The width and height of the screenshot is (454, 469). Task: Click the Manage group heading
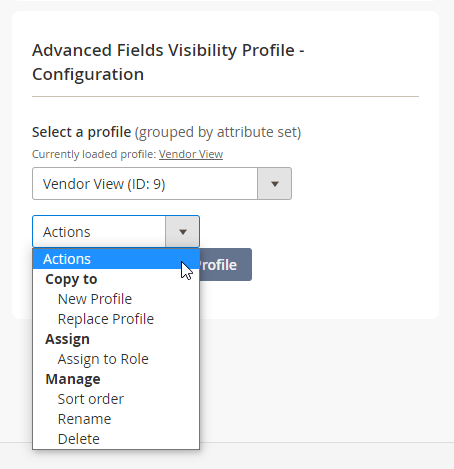pyautogui.click(x=73, y=379)
